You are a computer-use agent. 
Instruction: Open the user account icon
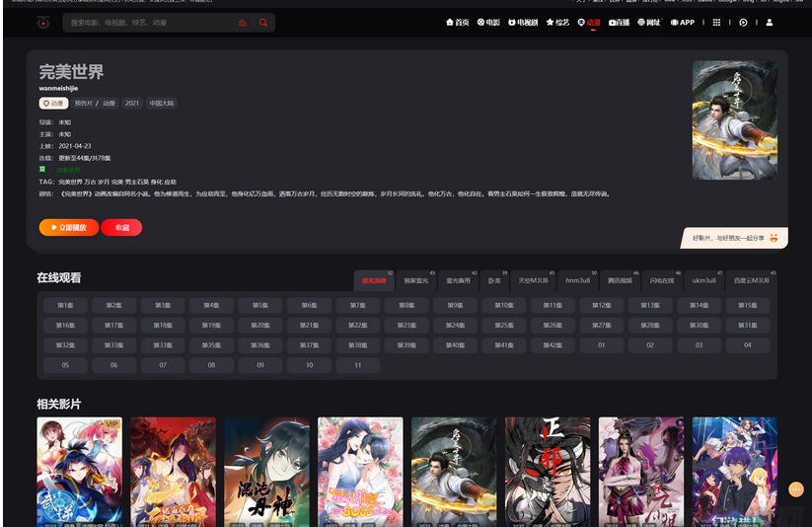click(770, 23)
